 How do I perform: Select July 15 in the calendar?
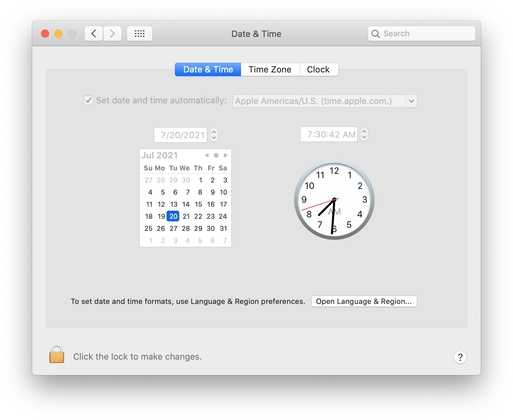198,204
